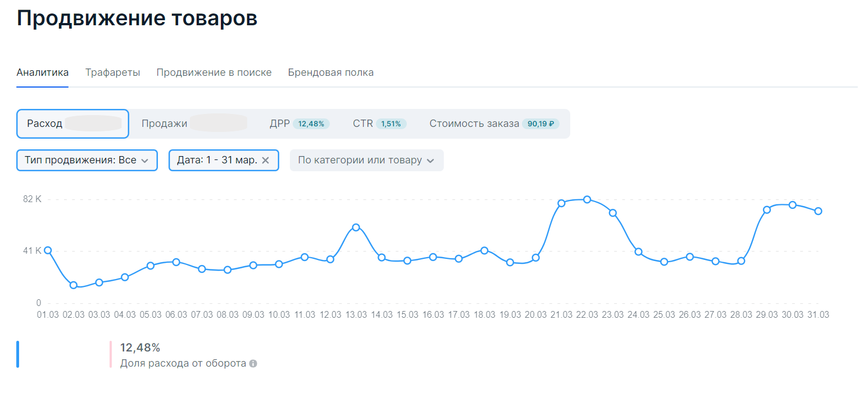Click the info icon beside Доля расхода от оборота
Viewport: 868px width, 393px height.
[x=253, y=364]
